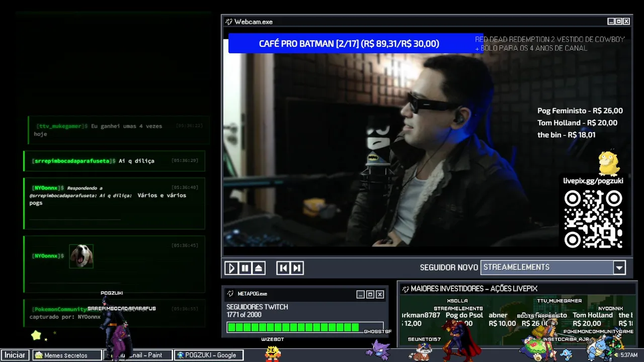Click the Venusaur Pokémon sprite
This screenshot has width=644, height=362.
click(536, 347)
